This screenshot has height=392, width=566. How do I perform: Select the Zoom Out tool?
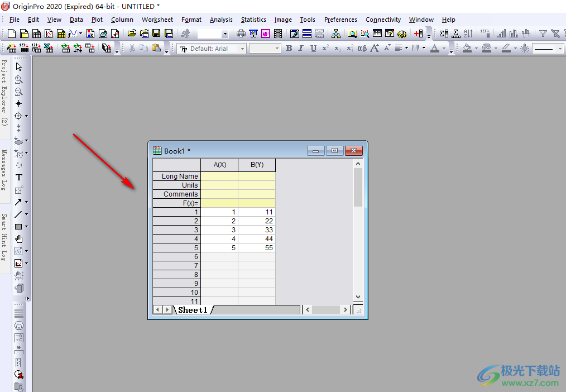pyautogui.click(x=19, y=92)
